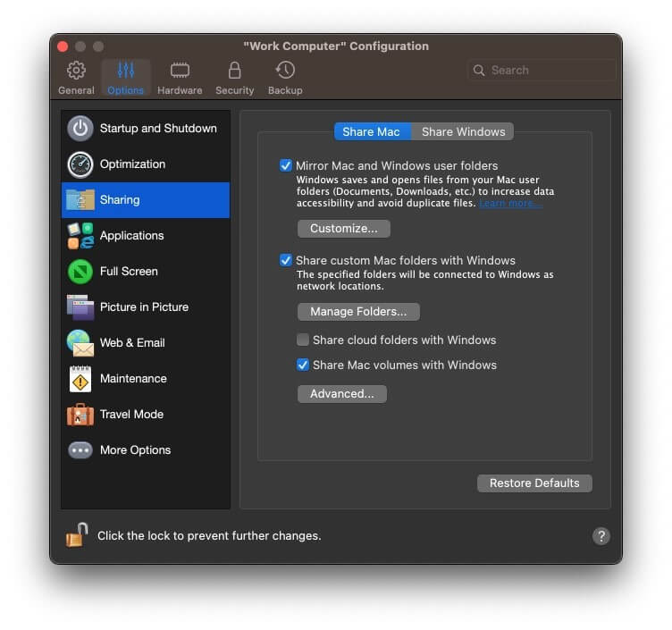Click the Maintenance warning notepad icon
672x630 pixels.
coord(80,379)
